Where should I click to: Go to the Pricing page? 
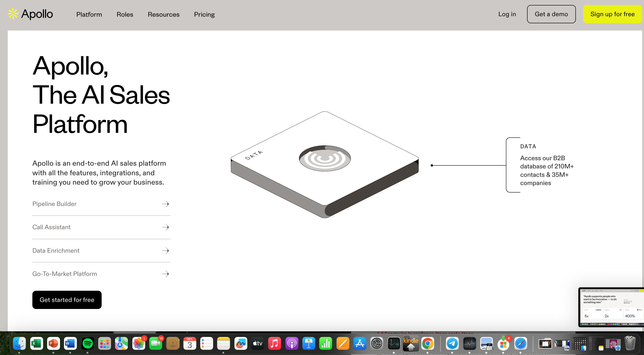(204, 15)
